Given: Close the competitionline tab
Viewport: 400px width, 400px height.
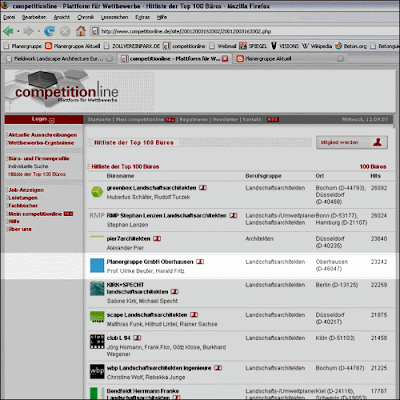Looking at the screenshot, I should pos(225,59).
